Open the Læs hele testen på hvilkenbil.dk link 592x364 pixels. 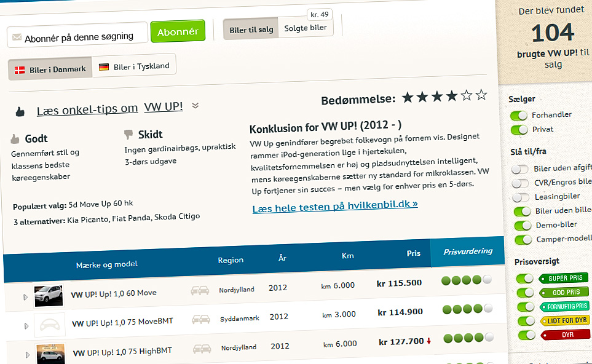[335, 205]
